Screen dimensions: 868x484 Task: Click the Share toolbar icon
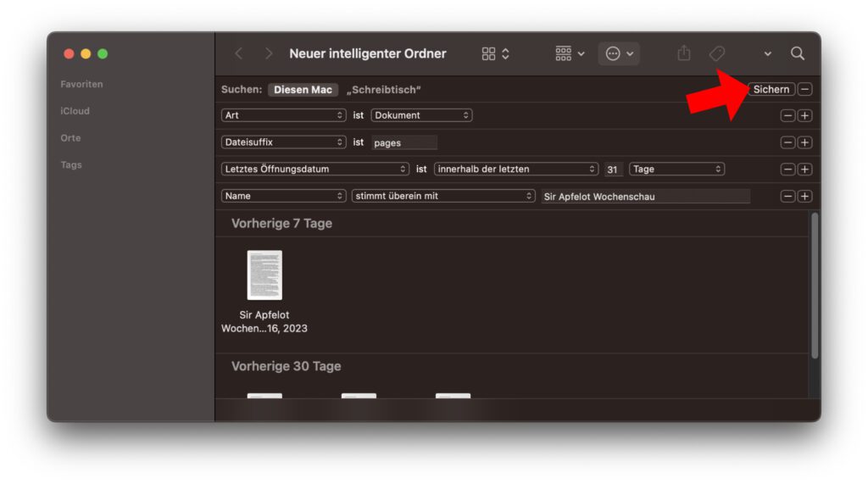(684, 53)
